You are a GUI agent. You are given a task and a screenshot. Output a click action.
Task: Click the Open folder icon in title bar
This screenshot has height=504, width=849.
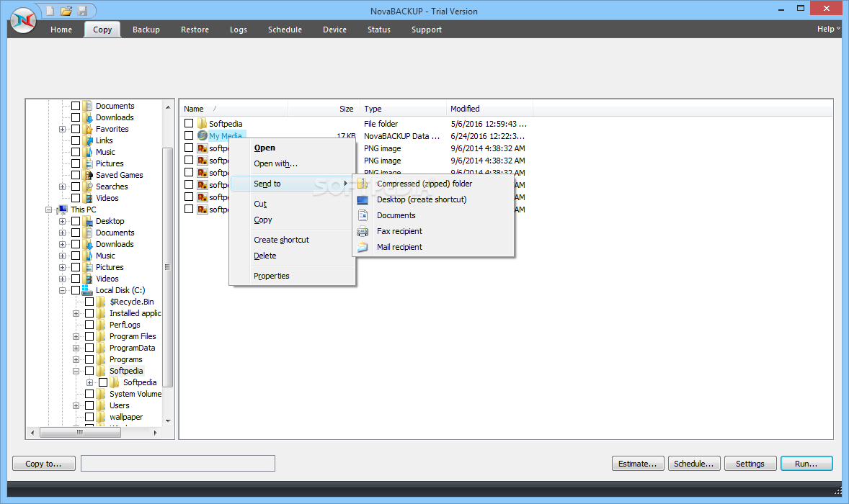(66, 11)
